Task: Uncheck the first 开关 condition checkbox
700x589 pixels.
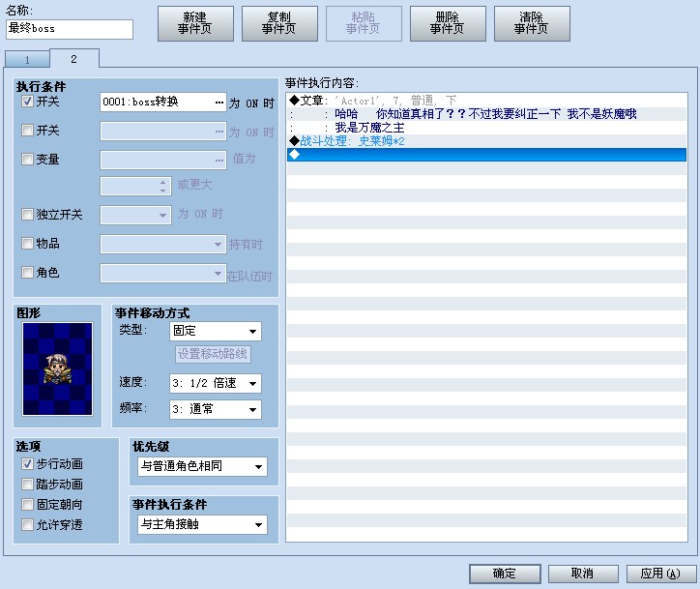Action: coord(27,102)
